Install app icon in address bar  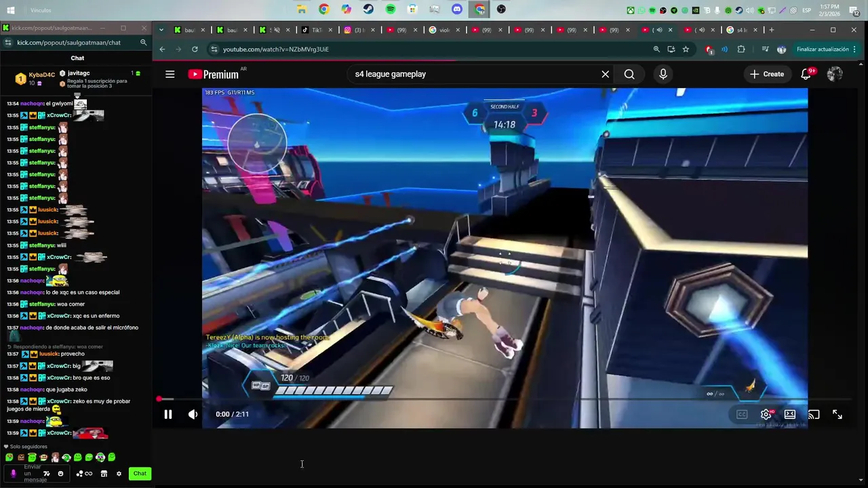tap(671, 49)
